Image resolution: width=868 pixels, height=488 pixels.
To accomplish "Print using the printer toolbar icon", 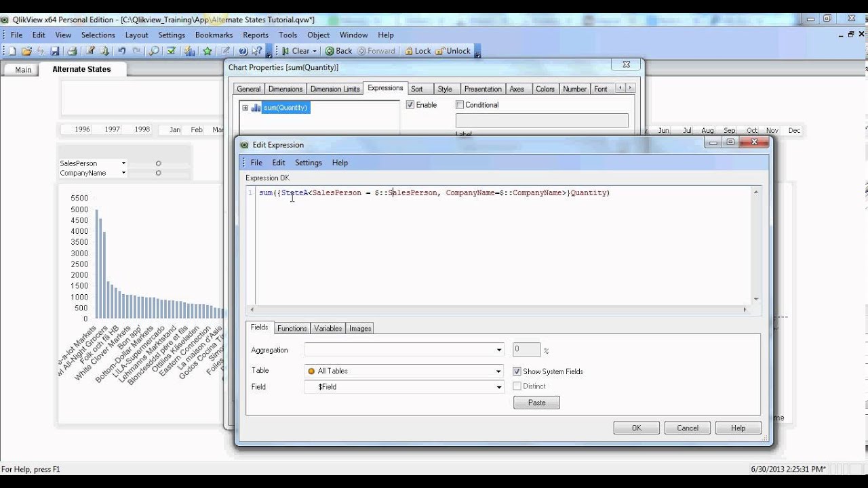I will pos(72,51).
